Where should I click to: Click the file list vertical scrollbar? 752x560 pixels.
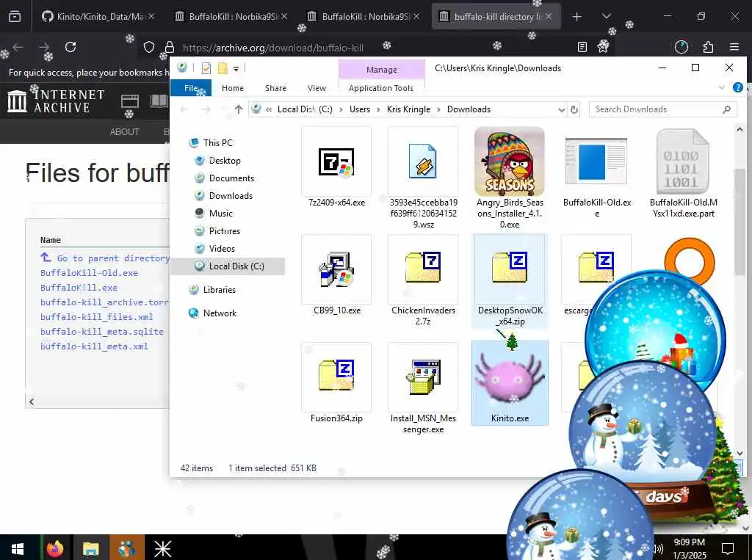(x=740, y=222)
